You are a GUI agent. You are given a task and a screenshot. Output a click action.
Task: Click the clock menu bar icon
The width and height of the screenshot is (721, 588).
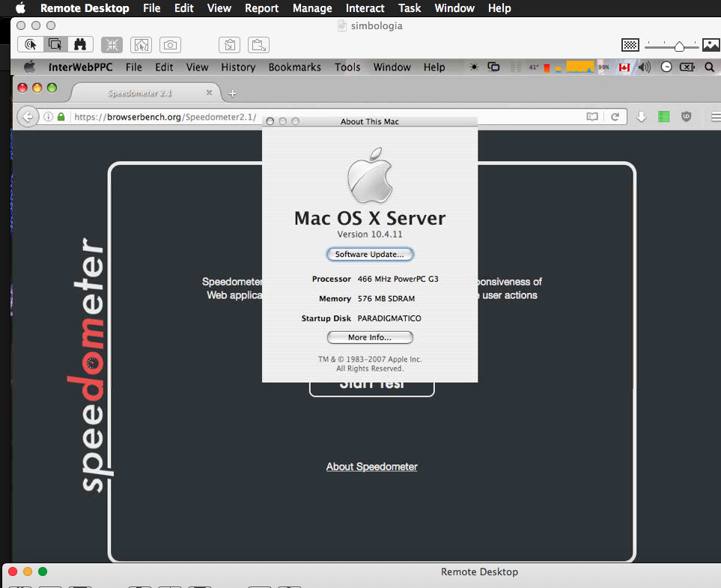[x=666, y=67]
